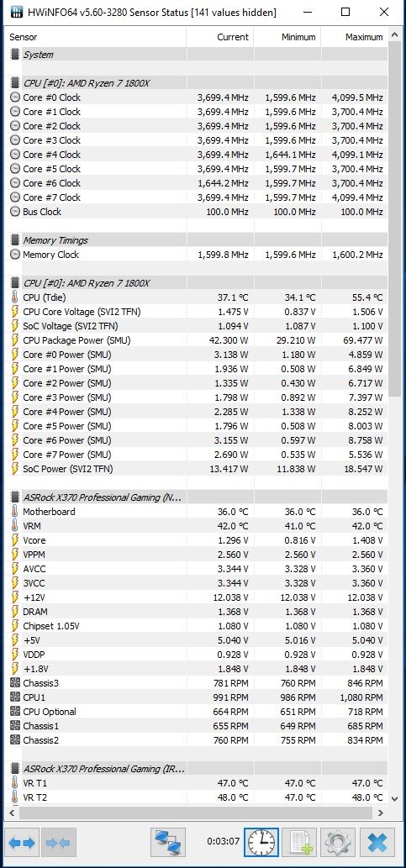Click the collapse layout arrows button
Viewport: 406px width, 868px height.
point(58,843)
